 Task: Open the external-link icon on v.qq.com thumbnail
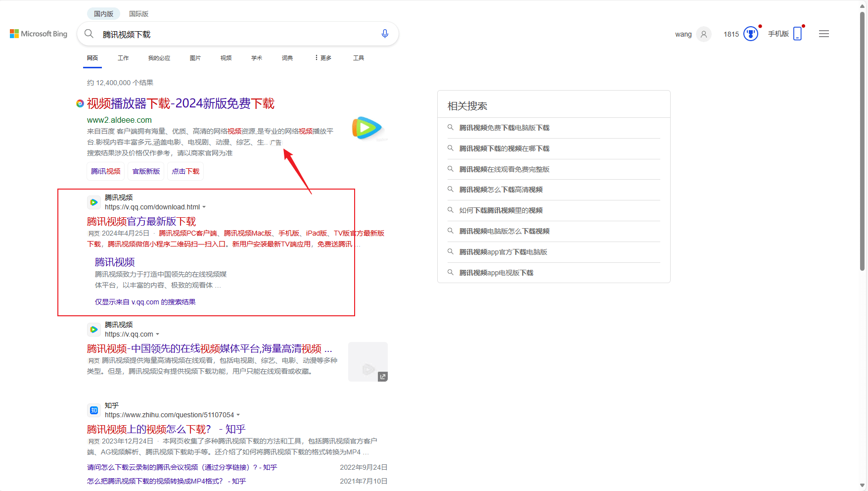(382, 377)
